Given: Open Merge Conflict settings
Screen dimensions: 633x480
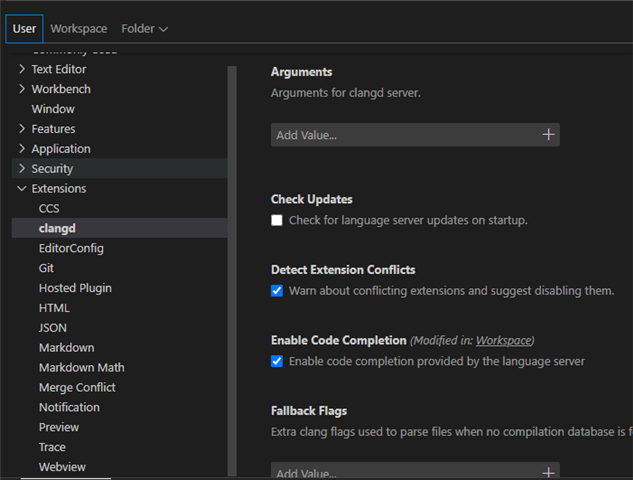Looking at the screenshot, I should tap(77, 388).
